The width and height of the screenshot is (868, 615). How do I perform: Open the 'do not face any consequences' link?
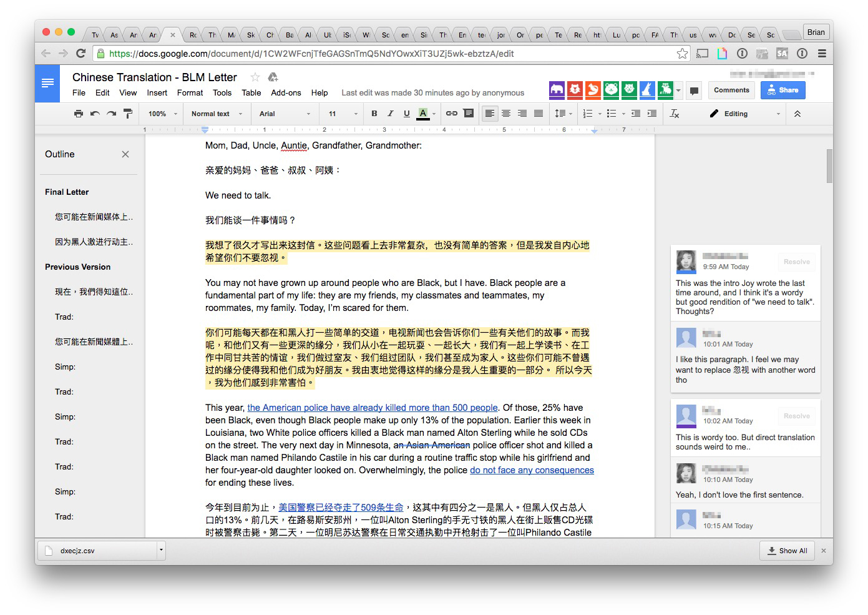[532, 470]
